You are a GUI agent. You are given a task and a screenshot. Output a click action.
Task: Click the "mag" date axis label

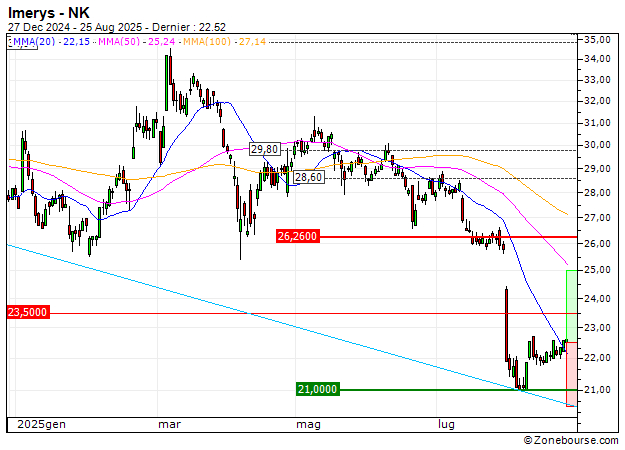[x=308, y=425]
